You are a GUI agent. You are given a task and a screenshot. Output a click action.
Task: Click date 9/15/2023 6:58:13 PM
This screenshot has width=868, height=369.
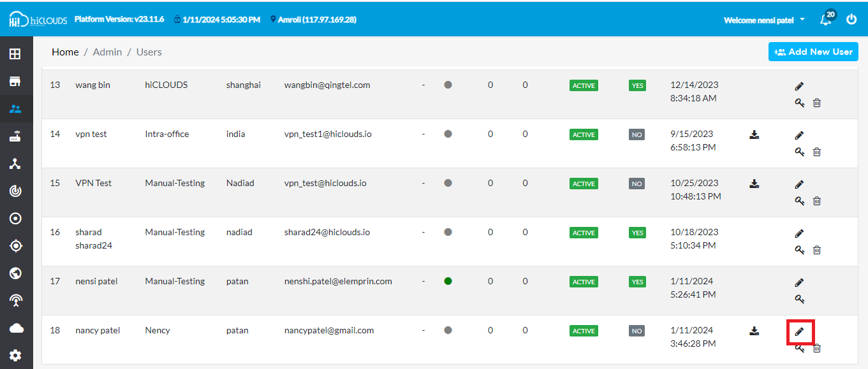pyautogui.click(x=693, y=141)
